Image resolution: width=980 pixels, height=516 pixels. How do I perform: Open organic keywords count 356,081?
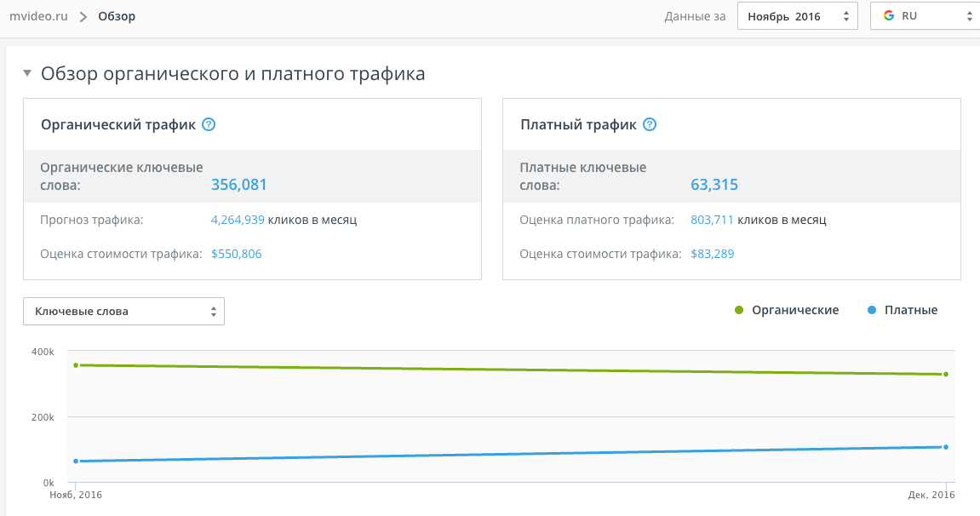239,185
